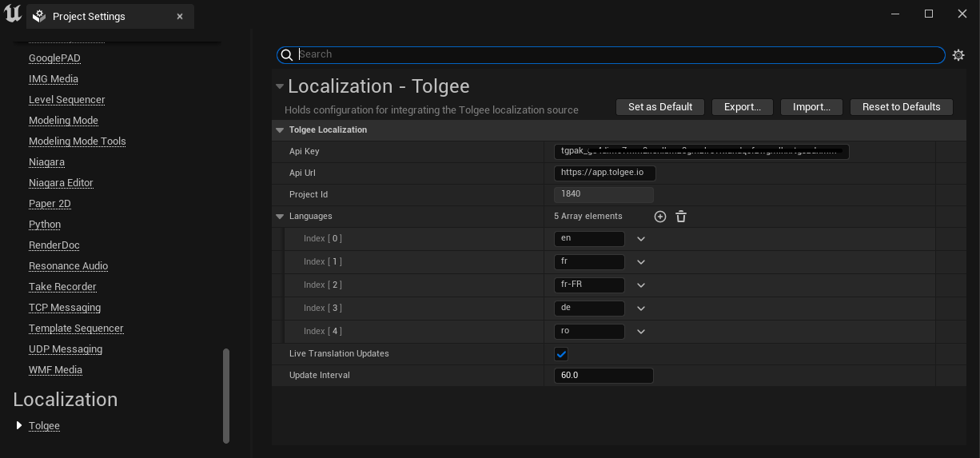Close the Project Settings tab
The width and height of the screenshot is (980, 458).
[x=180, y=16]
